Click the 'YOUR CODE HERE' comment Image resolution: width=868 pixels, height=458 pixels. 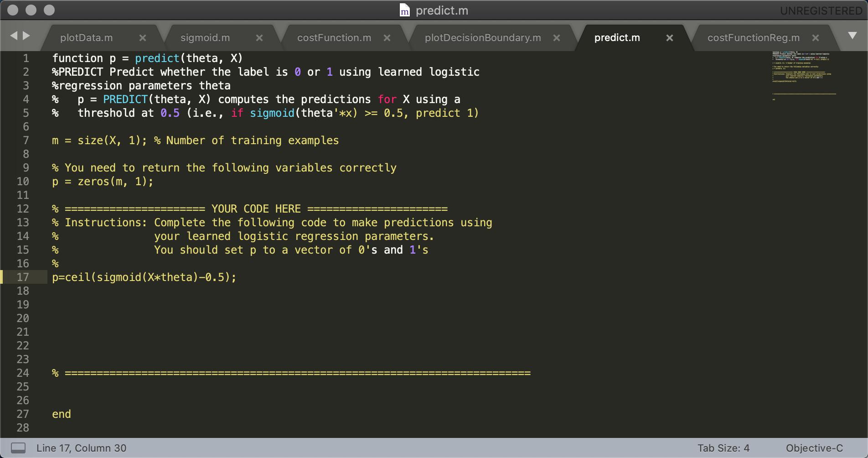(256, 208)
